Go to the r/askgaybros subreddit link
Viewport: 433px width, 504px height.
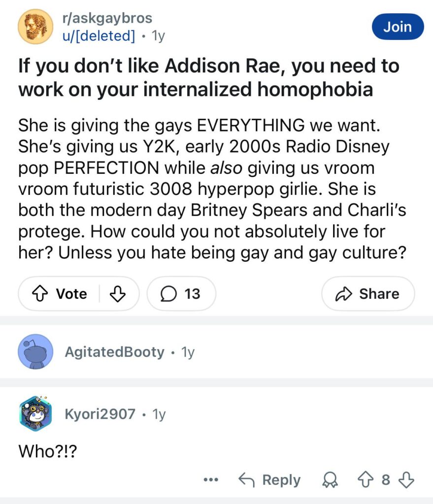(107, 19)
